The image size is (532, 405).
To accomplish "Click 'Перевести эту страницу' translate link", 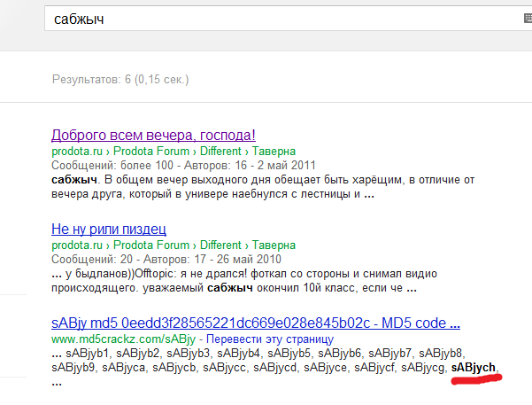I will pyautogui.click(x=270, y=339).
